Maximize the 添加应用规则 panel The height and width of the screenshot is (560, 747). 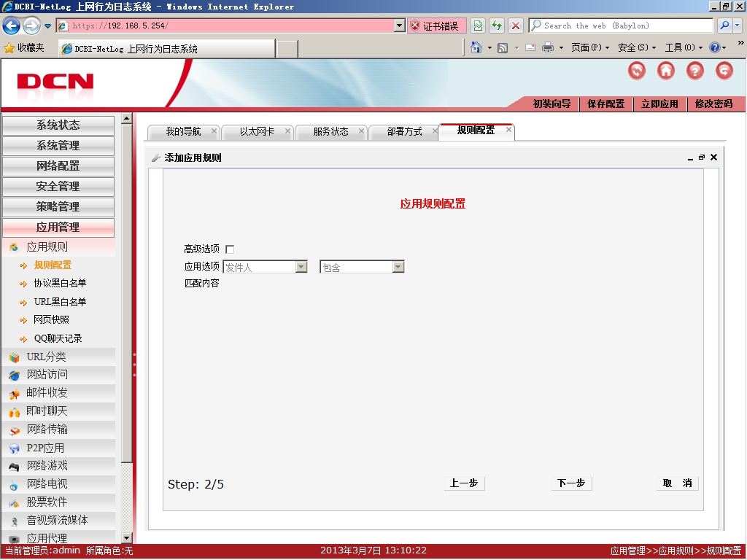point(702,157)
